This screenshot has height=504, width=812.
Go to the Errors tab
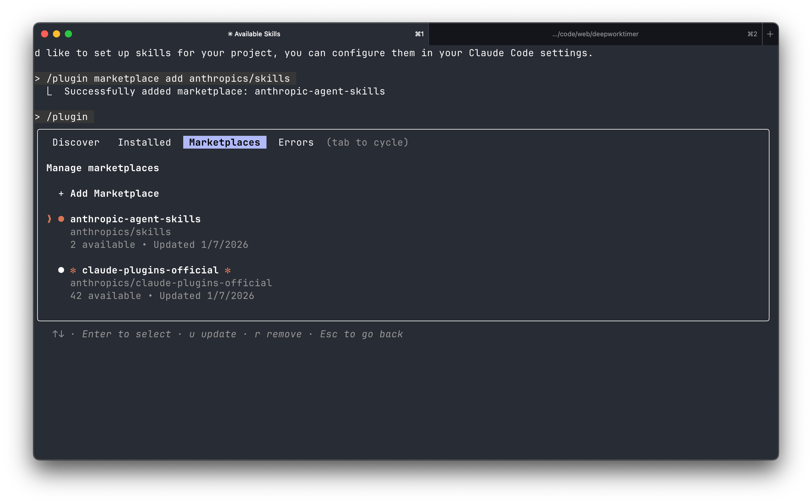[x=296, y=142]
